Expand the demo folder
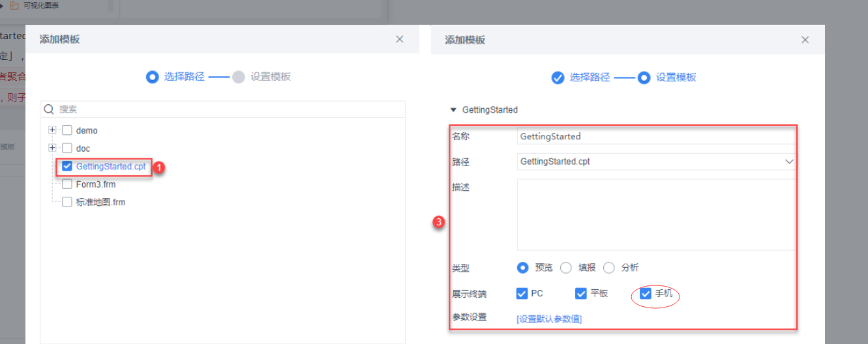Image resolution: width=868 pixels, height=344 pixels. [x=53, y=130]
